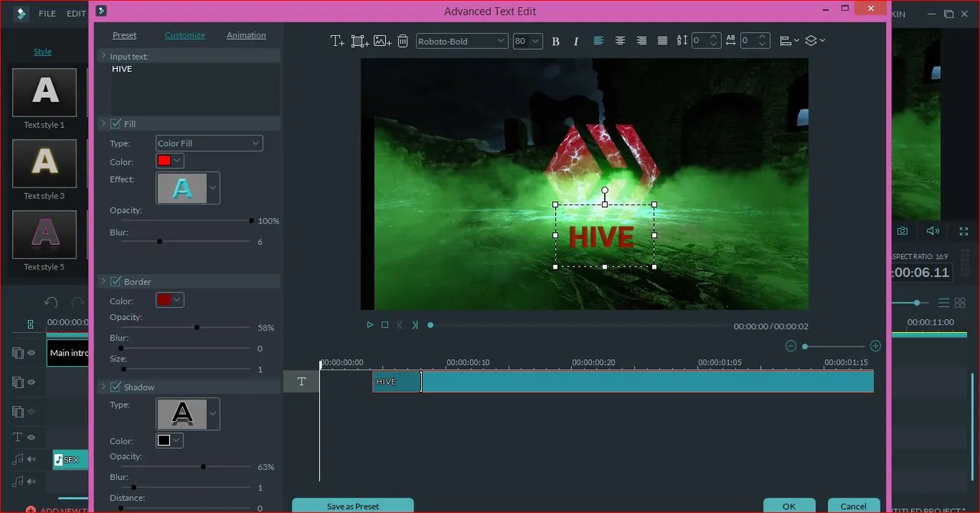Add a shape to the title
The width and height of the screenshot is (980, 513).
(360, 41)
